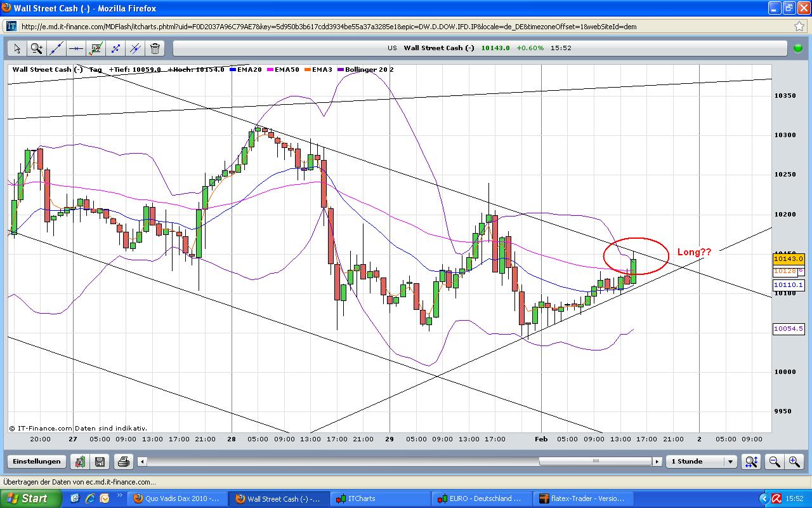Select the horizontal line tool
Image resolution: width=812 pixels, height=508 pixels.
point(76,48)
